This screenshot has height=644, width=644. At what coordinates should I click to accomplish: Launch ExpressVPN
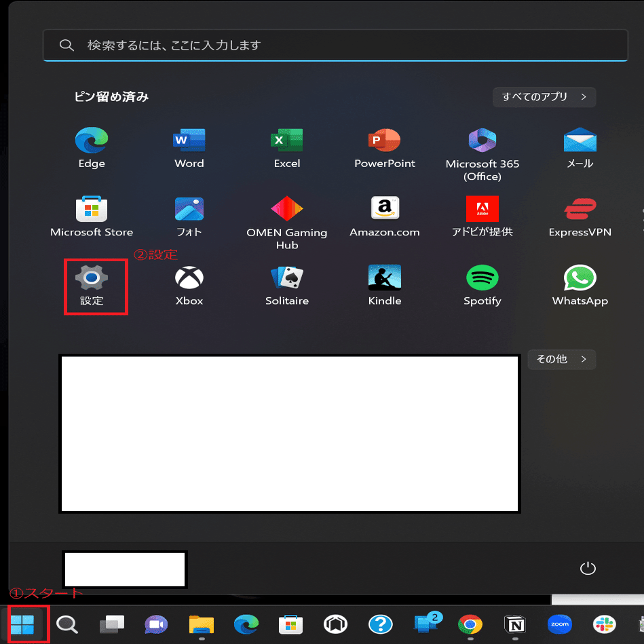[x=580, y=216]
